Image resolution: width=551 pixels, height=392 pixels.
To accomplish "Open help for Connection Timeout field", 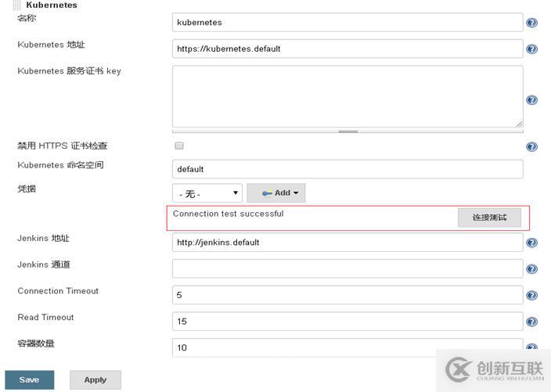I will point(531,296).
